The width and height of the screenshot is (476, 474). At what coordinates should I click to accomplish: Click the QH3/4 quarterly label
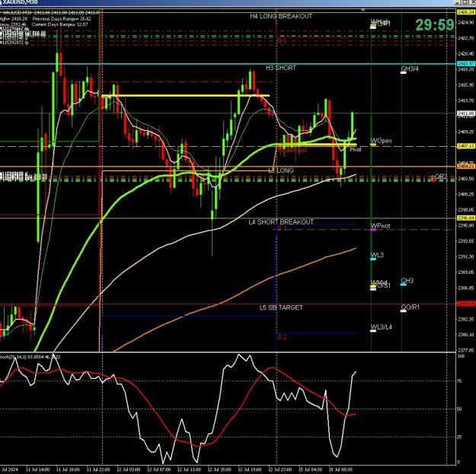pyautogui.click(x=410, y=68)
